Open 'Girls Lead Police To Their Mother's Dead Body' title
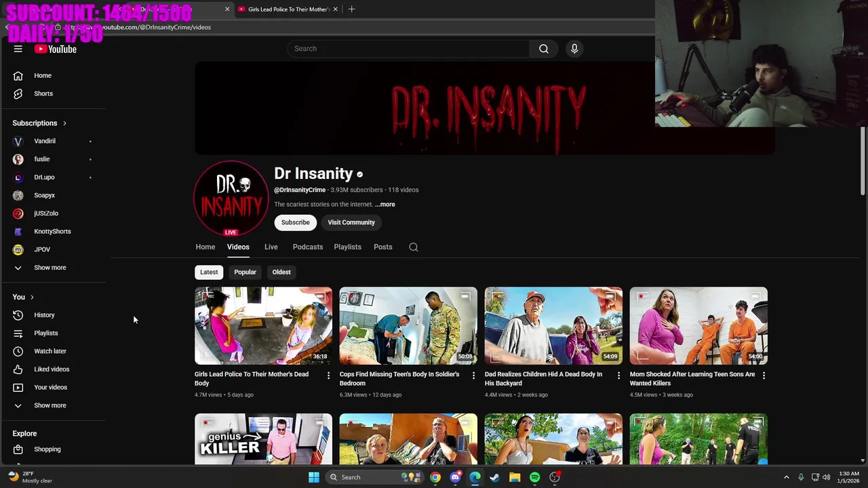This screenshot has width=868, height=488. pyautogui.click(x=252, y=378)
